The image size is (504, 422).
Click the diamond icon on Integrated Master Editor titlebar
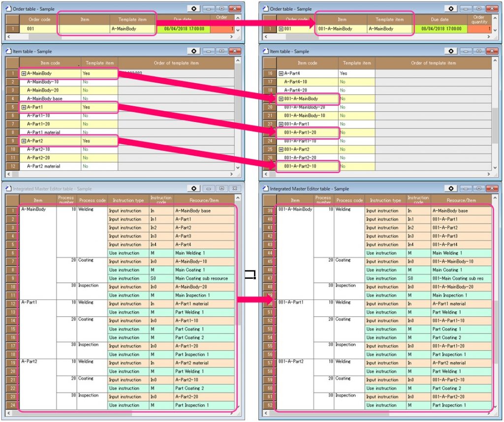click(194, 188)
